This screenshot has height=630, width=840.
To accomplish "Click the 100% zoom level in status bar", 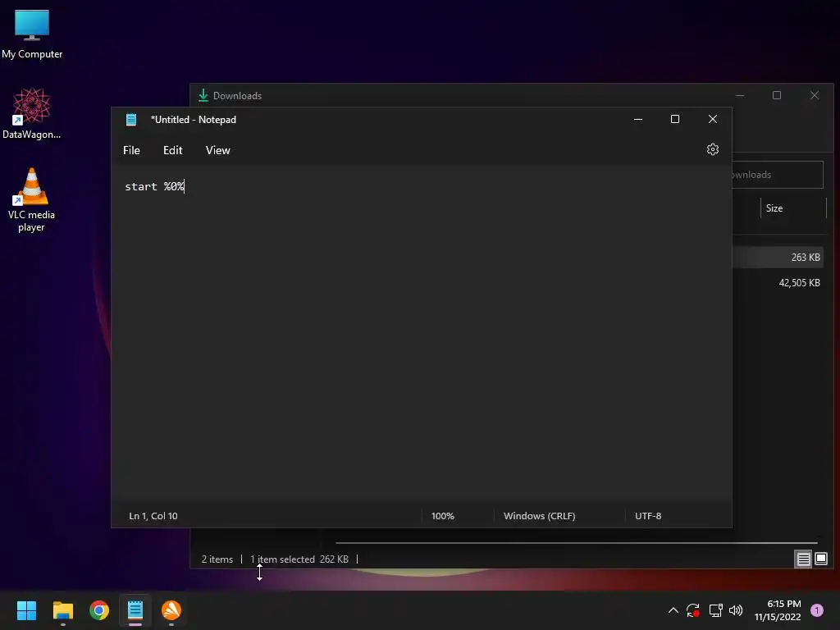I will point(442,516).
